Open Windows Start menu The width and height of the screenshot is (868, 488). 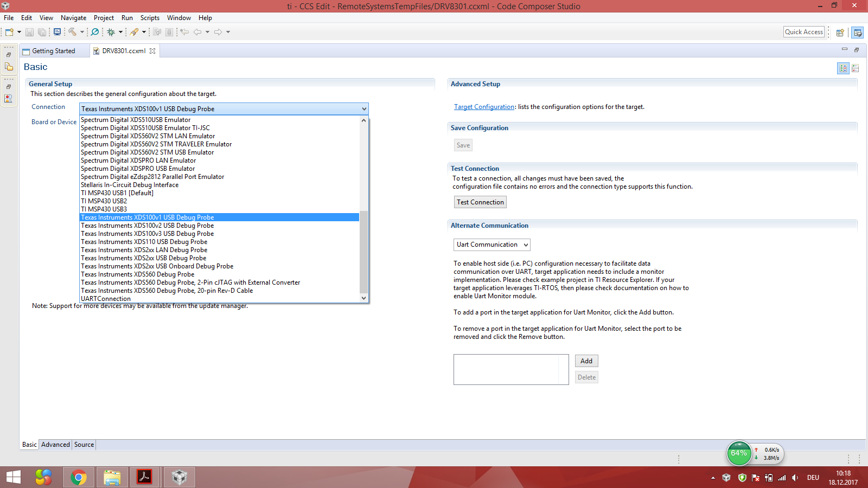coord(14,477)
